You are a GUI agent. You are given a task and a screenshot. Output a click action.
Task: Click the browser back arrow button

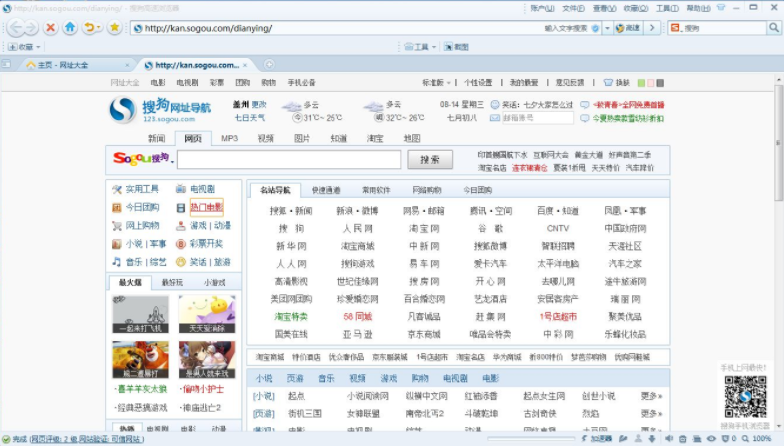tap(18, 28)
